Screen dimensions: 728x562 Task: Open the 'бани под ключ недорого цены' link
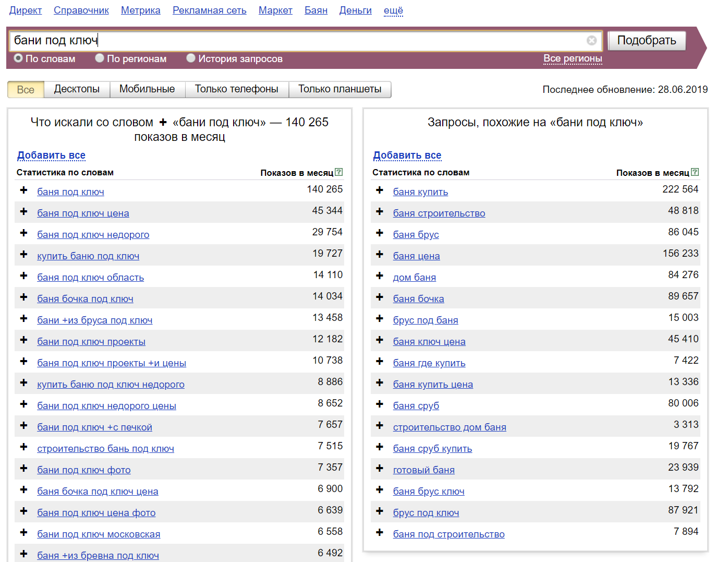(x=106, y=405)
